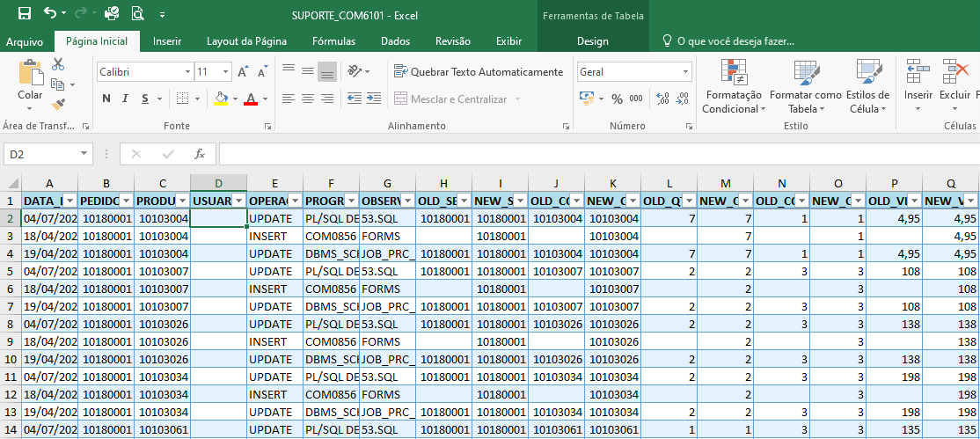The image size is (980, 439).
Task: Switch to Layout da Página tab
Action: [247, 41]
